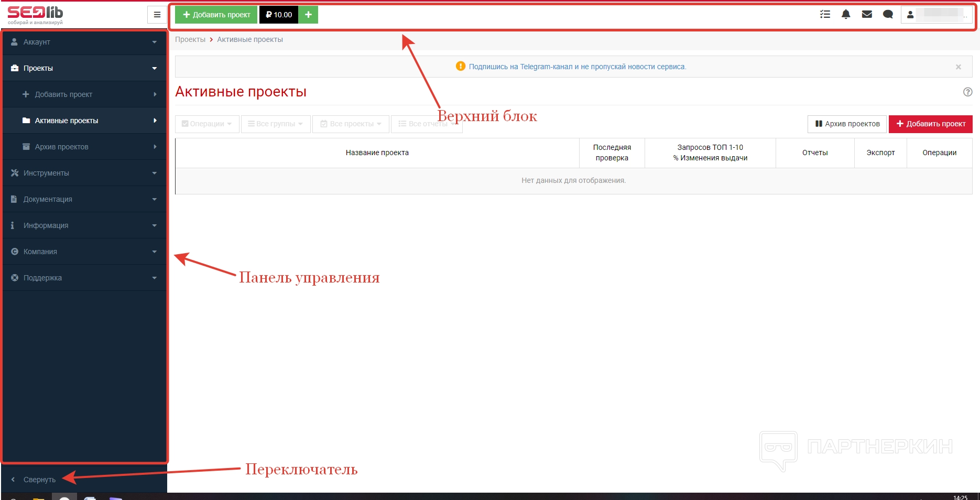Toggle the hamburger sidebar menu button
Viewport: 980px width, 500px height.
click(157, 15)
